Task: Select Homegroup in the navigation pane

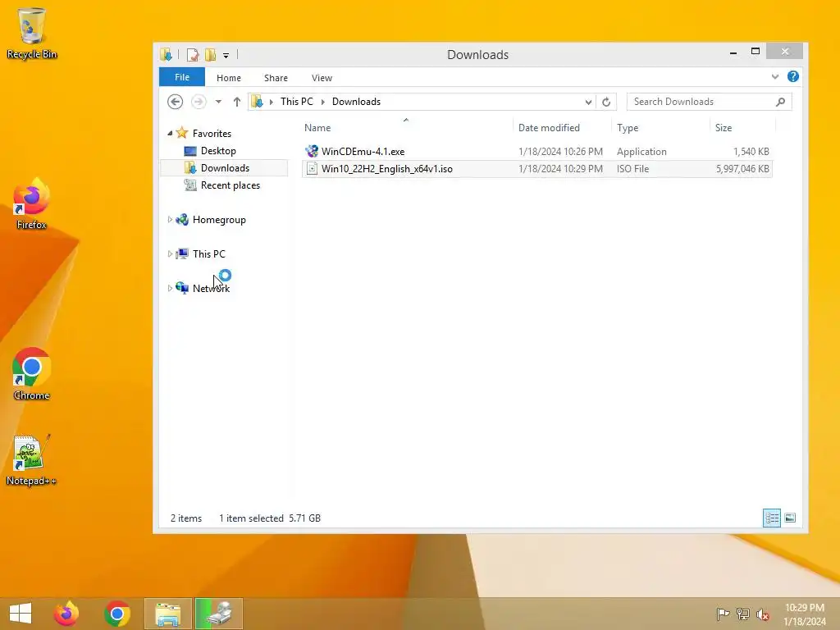Action: pyautogui.click(x=219, y=220)
